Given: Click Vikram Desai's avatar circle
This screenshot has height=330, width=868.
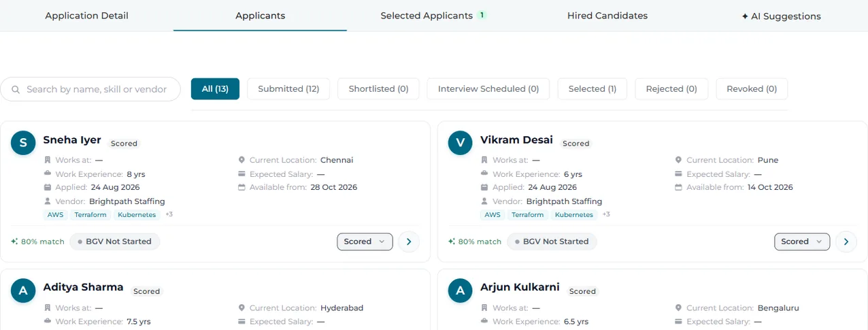Looking at the screenshot, I should 460,143.
